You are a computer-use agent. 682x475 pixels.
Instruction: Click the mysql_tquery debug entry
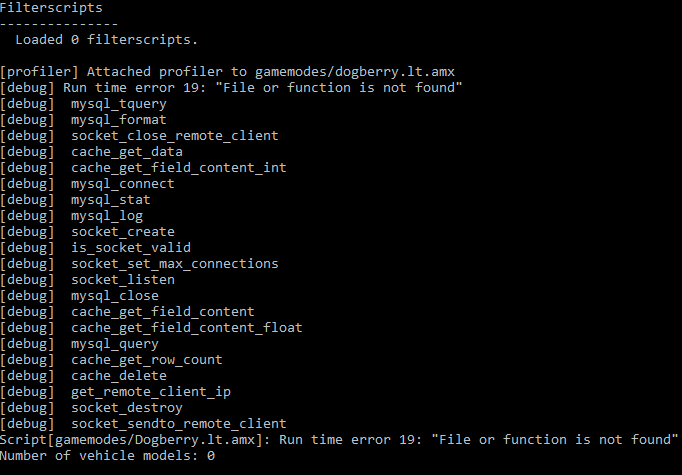click(x=84, y=104)
